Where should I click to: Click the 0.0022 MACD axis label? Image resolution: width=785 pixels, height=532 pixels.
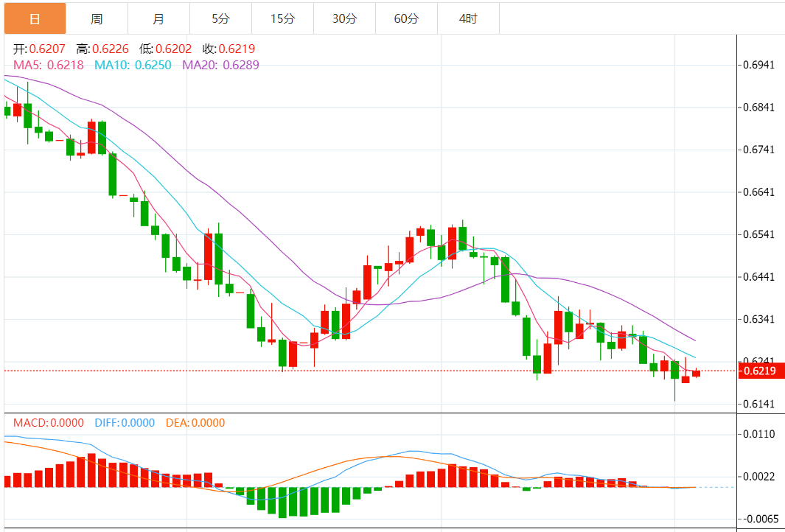[x=758, y=477]
